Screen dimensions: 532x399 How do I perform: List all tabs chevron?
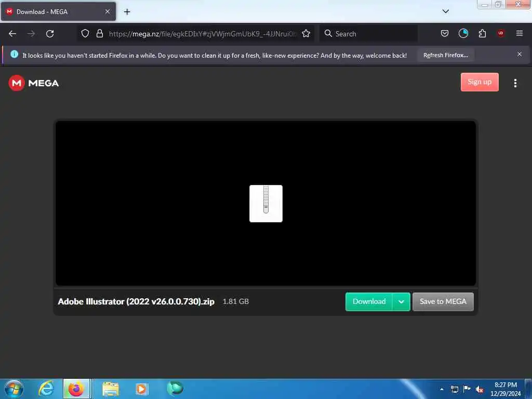[x=445, y=11]
